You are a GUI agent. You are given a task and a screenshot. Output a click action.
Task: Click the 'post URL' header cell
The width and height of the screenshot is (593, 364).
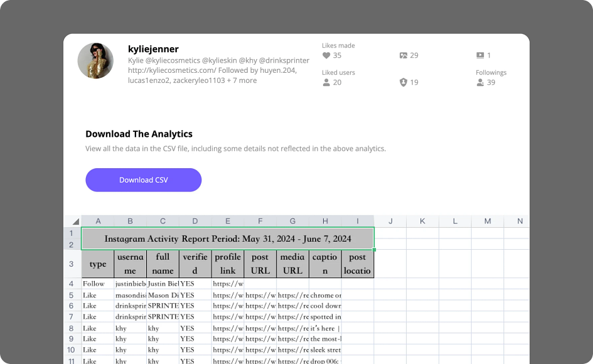260,264
